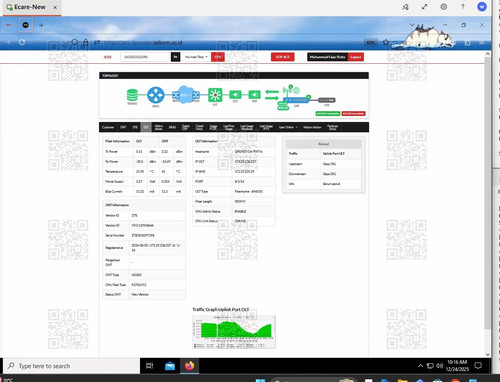Screen dimensions: 500x382
Task: Switch to the BRAS tab
Action: point(172,127)
